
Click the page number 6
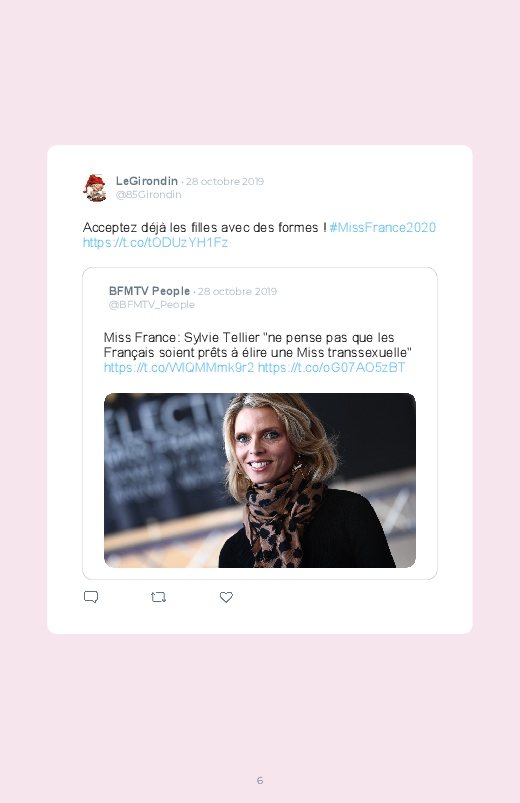pos(260,780)
